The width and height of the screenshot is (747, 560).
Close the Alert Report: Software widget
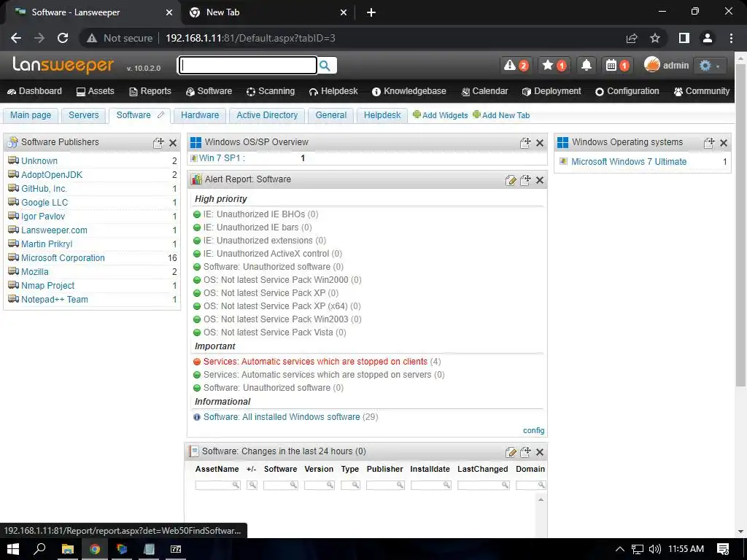click(540, 180)
